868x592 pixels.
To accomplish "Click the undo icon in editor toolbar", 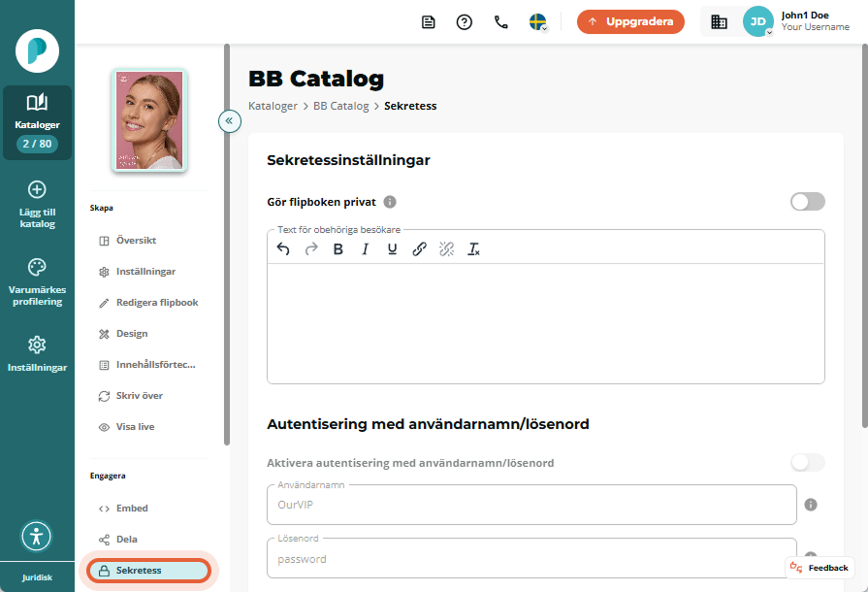I will click(x=283, y=249).
